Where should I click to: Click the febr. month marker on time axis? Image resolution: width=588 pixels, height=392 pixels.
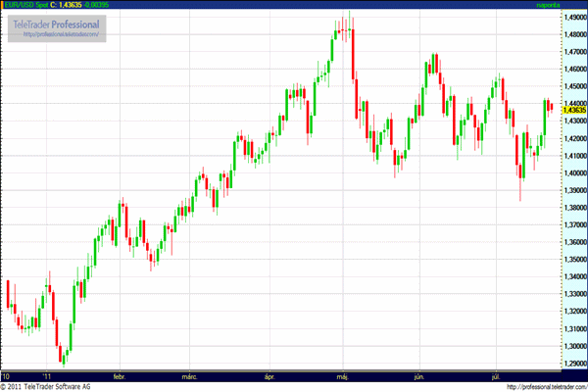(122, 375)
